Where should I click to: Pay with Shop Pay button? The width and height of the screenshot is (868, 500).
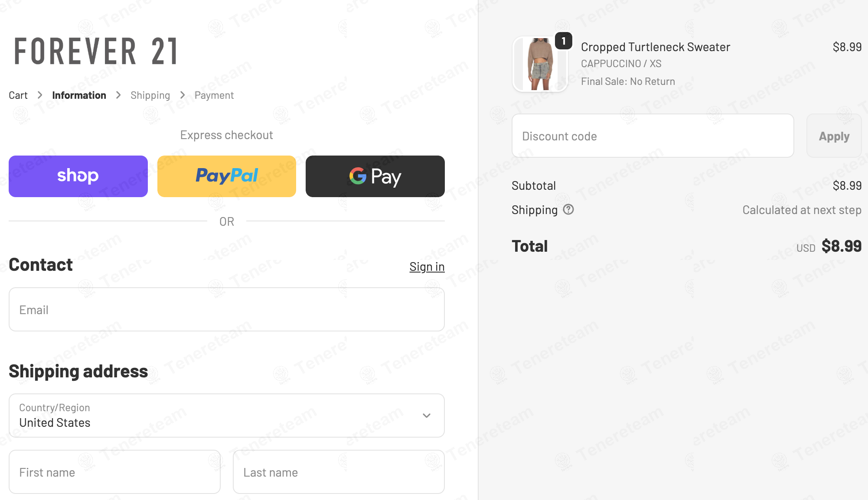click(x=78, y=176)
